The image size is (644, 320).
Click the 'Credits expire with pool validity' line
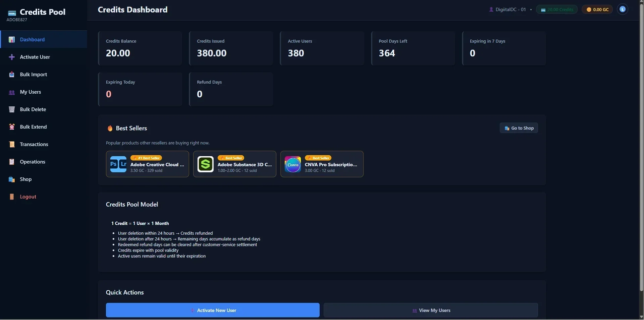pyautogui.click(x=148, y=250)
